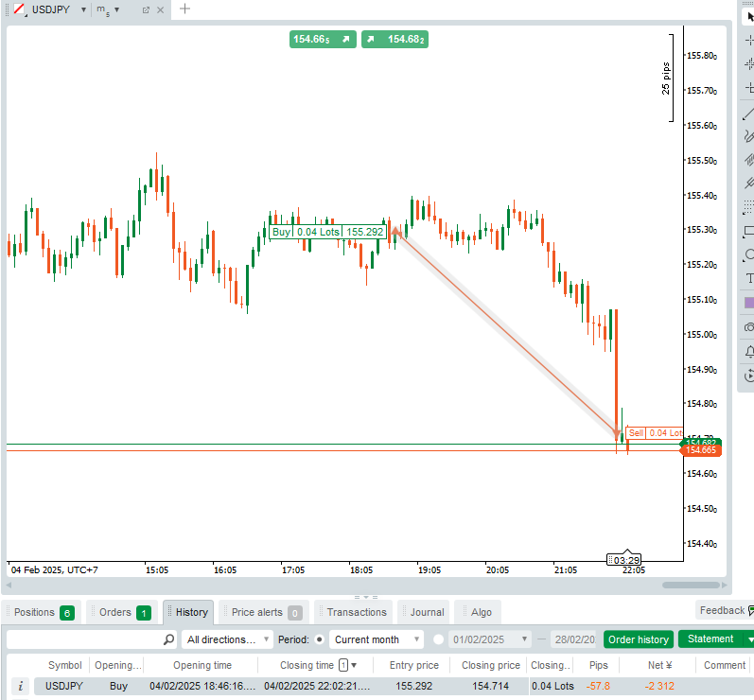
Task: Select the text annotation tool
Action: (x=748, y=278)
